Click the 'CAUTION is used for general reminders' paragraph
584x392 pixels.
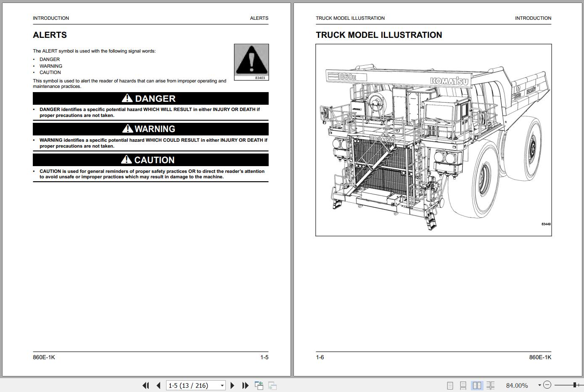[152, 174]
